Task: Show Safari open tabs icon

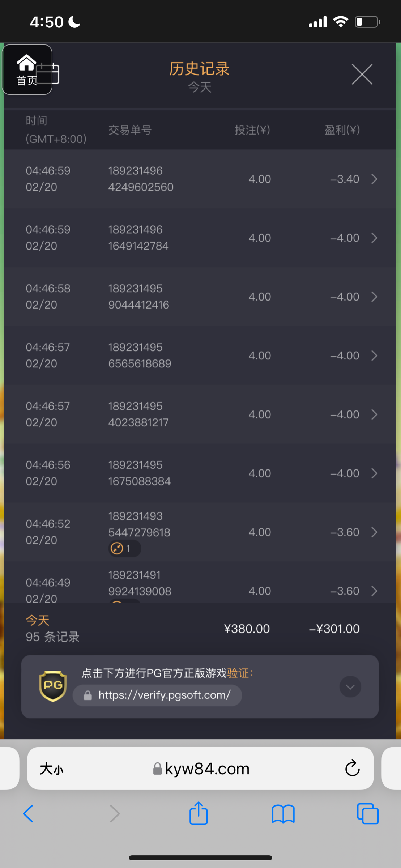Action: [x=367, y=814]
